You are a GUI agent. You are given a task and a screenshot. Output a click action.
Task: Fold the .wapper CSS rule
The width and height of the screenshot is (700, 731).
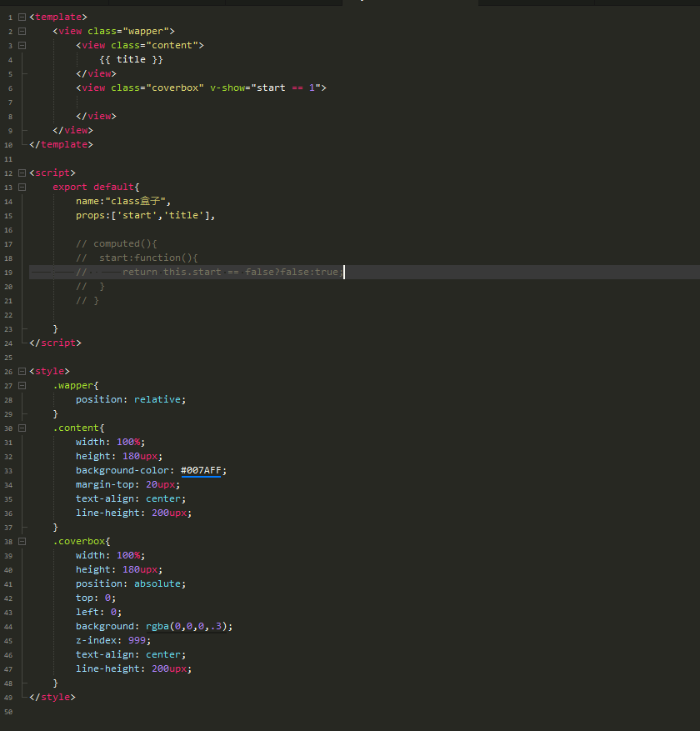[22, 385]
